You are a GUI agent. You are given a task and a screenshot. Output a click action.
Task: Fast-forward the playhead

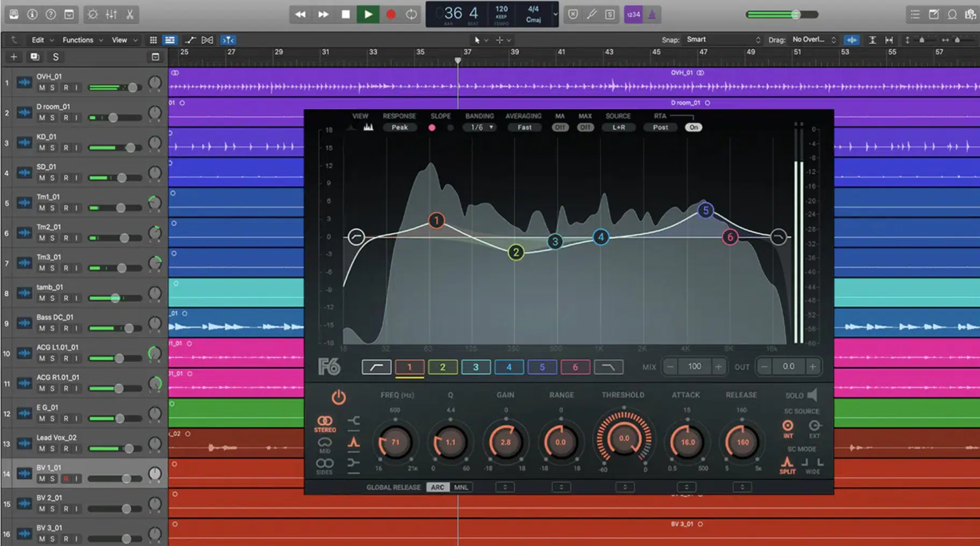tap(323, 15)
